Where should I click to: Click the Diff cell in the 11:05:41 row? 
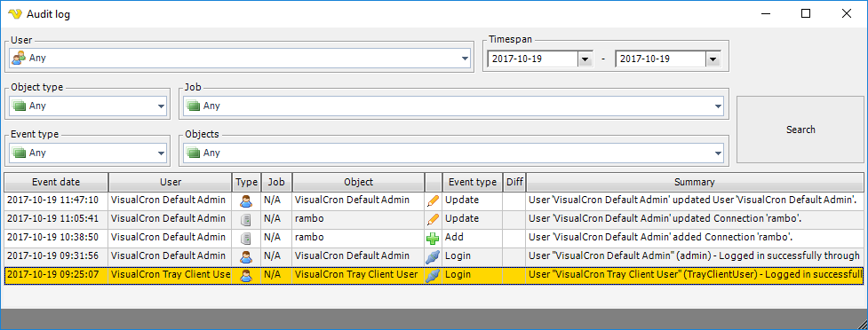514,219
